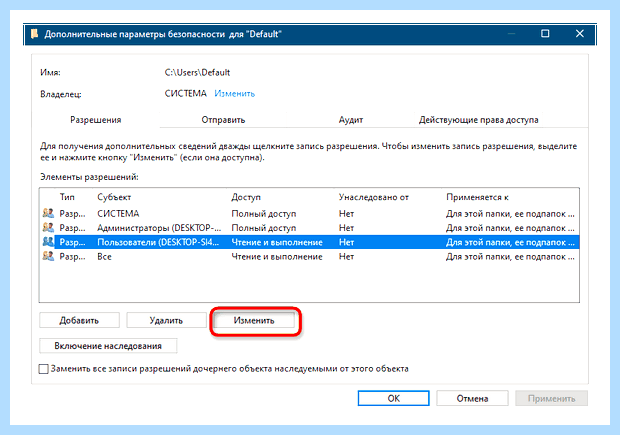Click the Изменить link next to owner СИСТЕМА

tap(234, 94)
